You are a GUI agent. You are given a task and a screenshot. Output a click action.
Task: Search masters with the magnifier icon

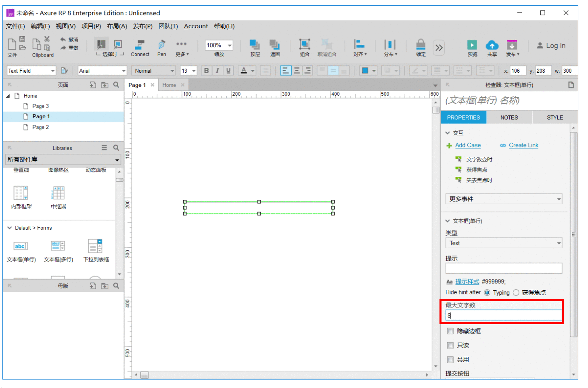(116, 286)
